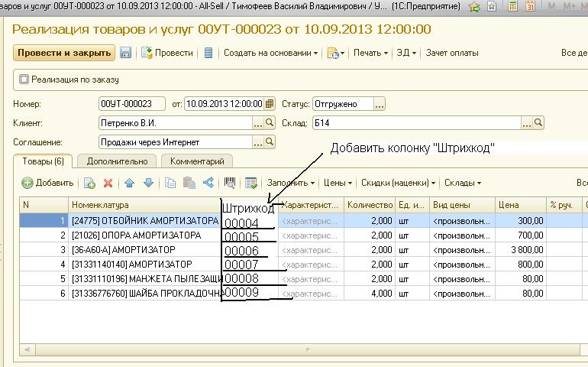Click the split row icon in table toolbar
Screen dimensions: 588x367
208,183
